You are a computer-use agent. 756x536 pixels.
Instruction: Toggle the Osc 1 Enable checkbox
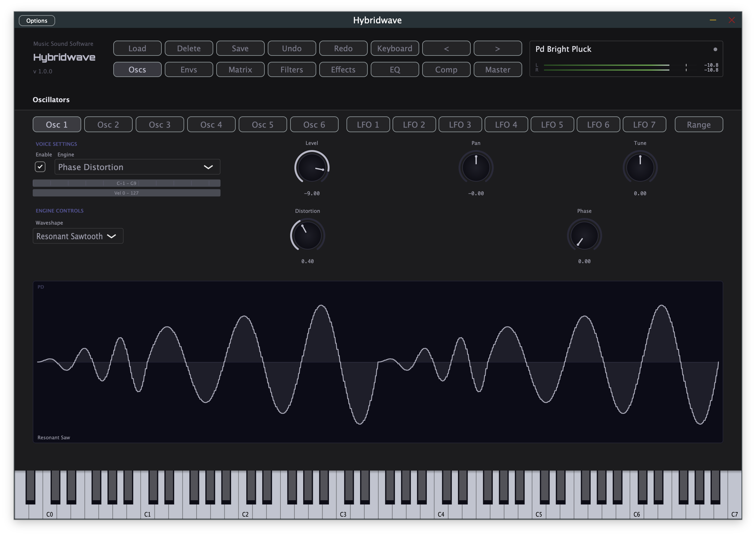tap(40, 167)
